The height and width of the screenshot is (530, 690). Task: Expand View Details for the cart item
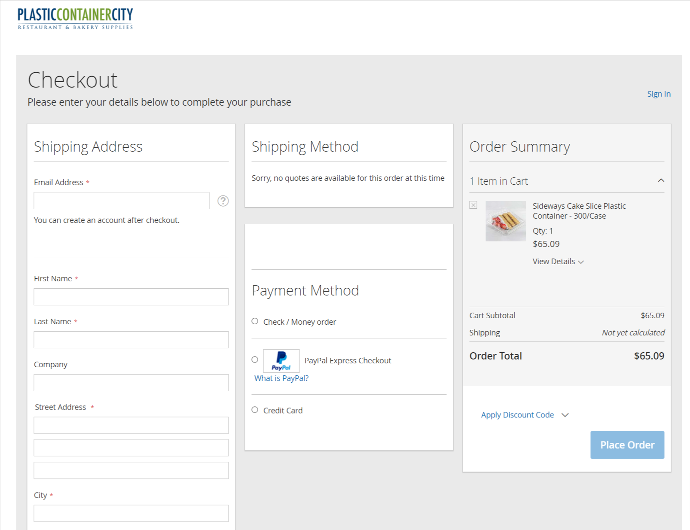[558, 261]
